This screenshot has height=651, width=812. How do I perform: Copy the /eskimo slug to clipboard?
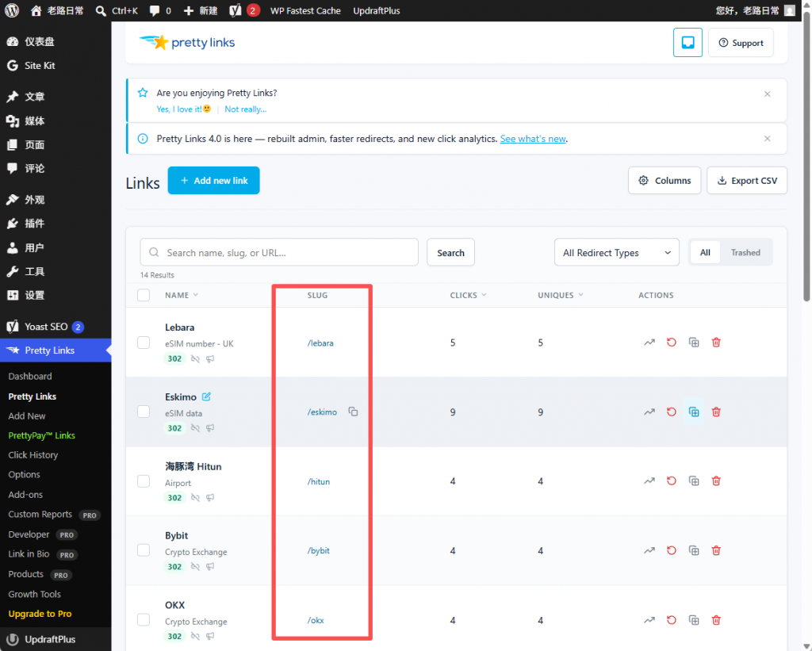[x=353, y=412]
